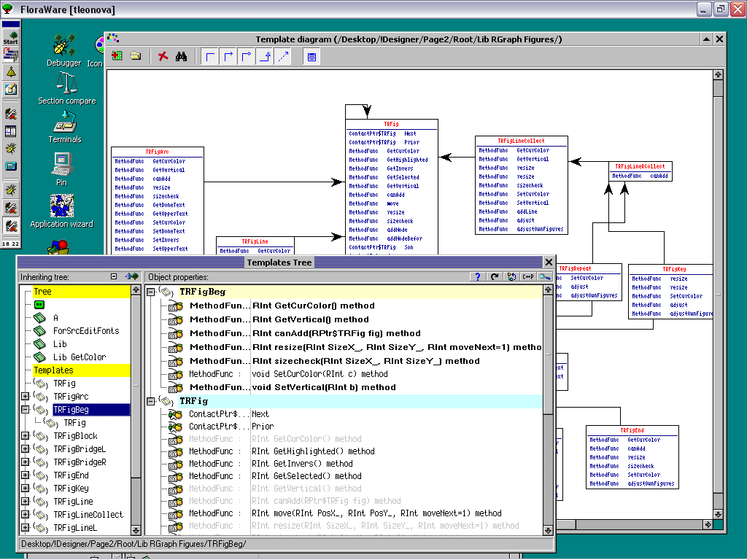
Task: Toggle the properties list view button in toolbar
Action: pyautogui.click(x=311, y=56)
